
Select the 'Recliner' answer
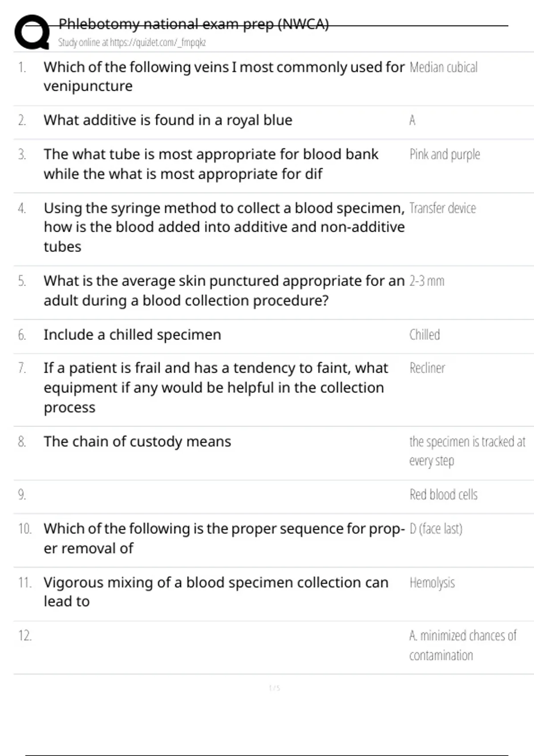(x=427, y=368)
